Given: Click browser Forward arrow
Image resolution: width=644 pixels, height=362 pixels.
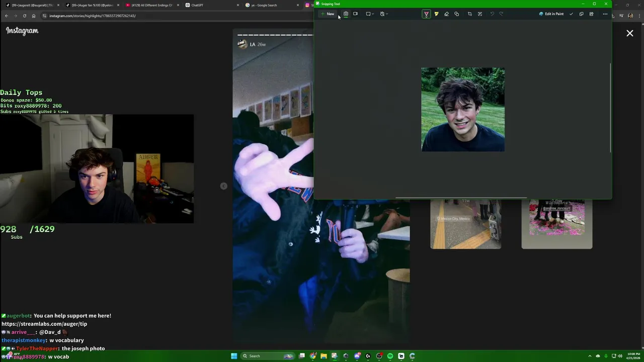Looking at the screenshot, I should [x=15, y=16].
